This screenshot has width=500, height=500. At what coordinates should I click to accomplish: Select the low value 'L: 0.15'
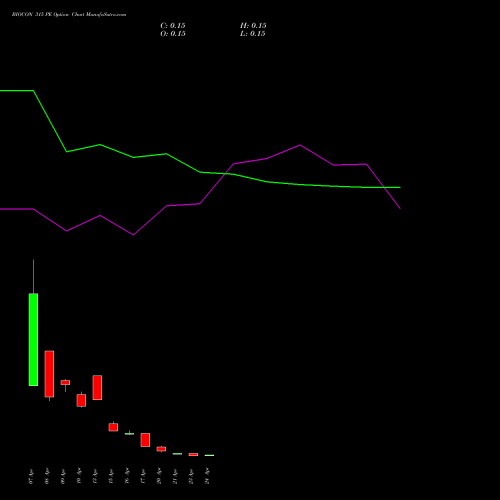coord(253,34)
